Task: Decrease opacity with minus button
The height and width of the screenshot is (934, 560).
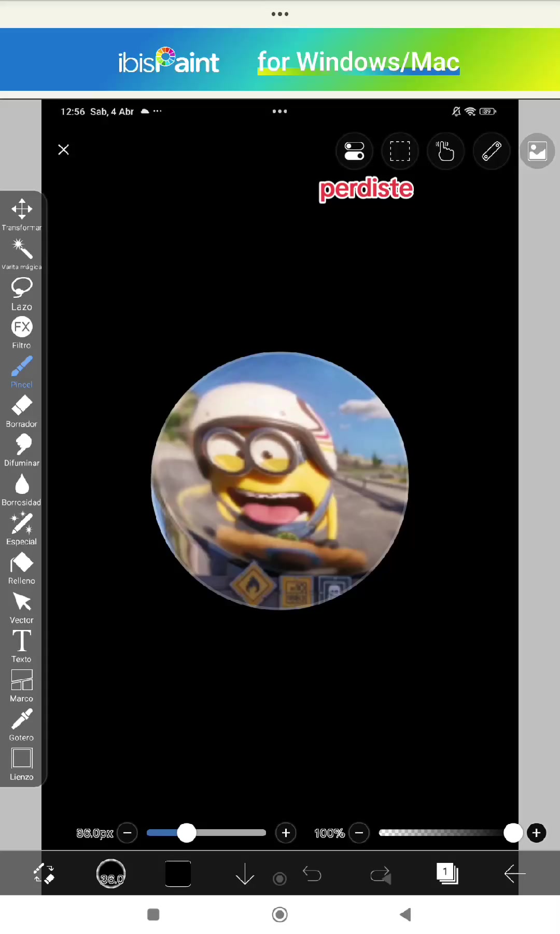Action: tap(359, 833)
